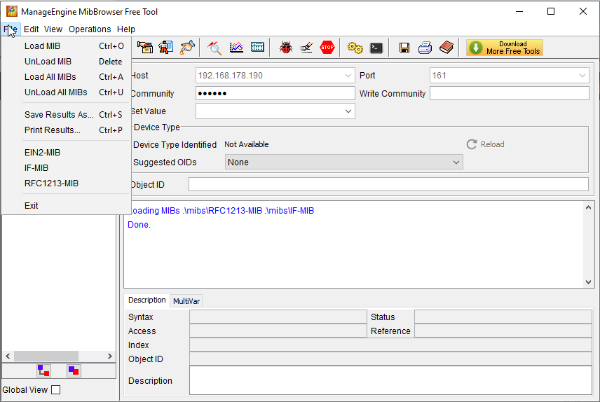600x402 pixels.
Task: Click the Community password field
Action: (275, 93)
